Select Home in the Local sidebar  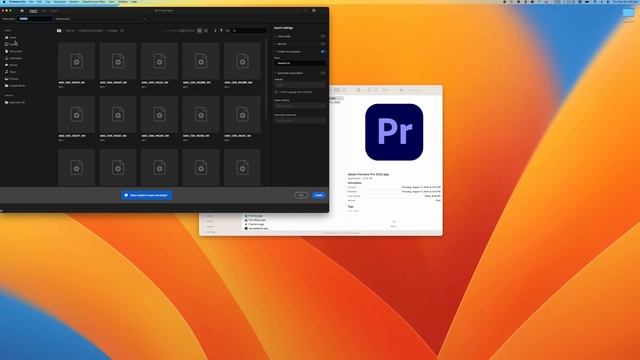click(x=11, y=37)
